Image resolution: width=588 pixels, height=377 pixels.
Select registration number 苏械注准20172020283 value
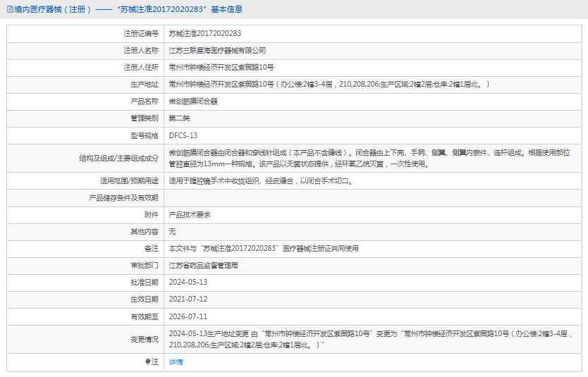point(204,33)
